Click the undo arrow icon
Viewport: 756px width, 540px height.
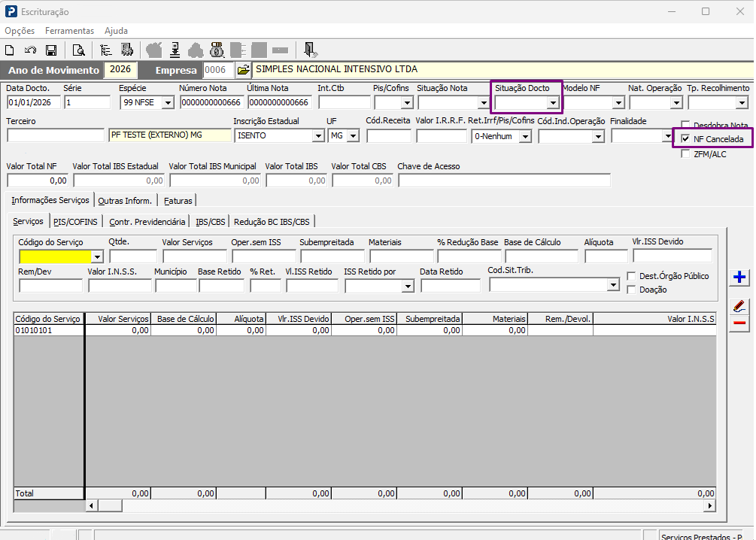click(30, 50)
